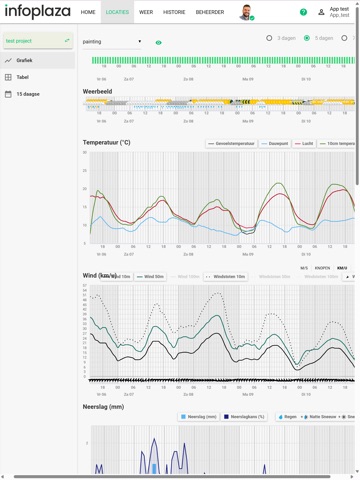360x480 pixels.
Task: Click the infoplaza logo
Action: click(37, 11)
